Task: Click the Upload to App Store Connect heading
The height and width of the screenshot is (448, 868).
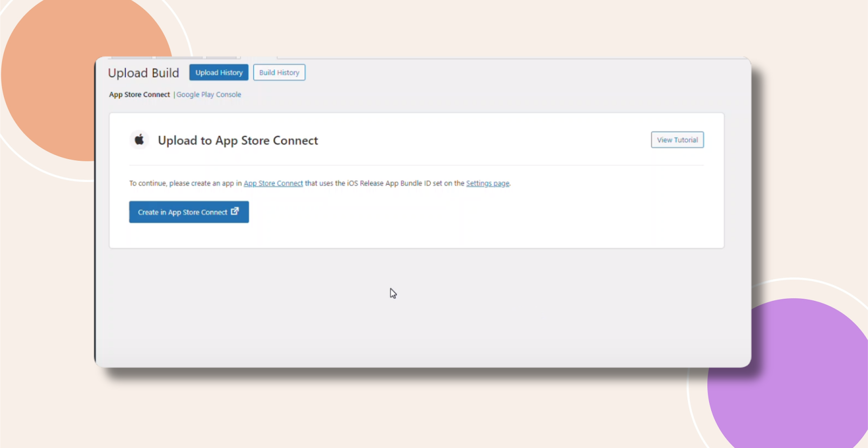Action: coord(238,141)
